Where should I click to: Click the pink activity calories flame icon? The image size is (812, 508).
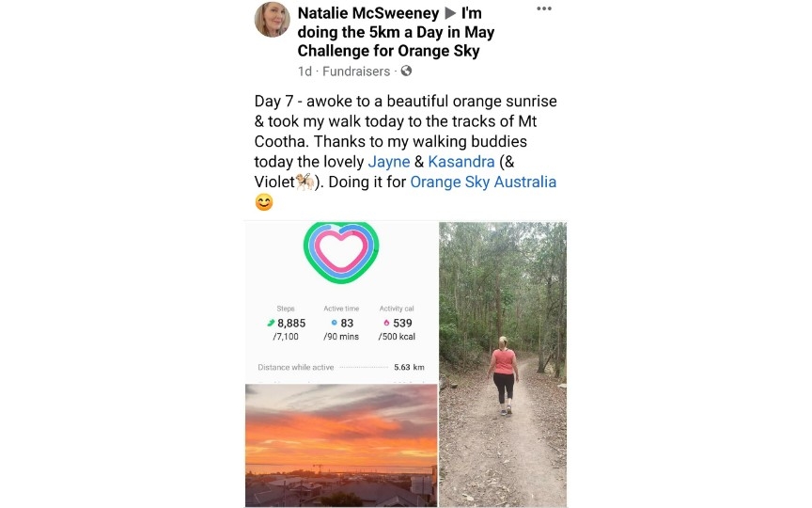386,323
